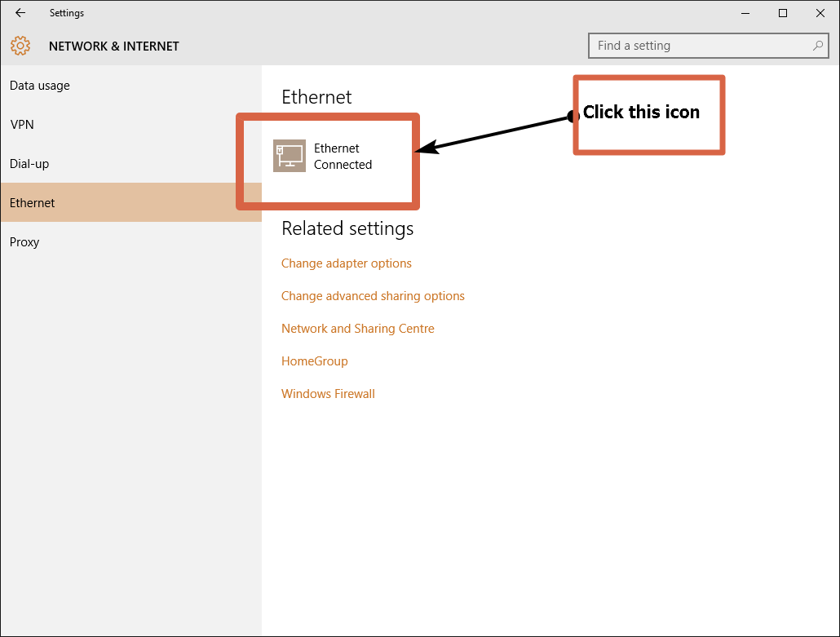The width and height of the screenshot is (840, 637).
Task: Open the Proxy settings section
Action: coord(131,242)
